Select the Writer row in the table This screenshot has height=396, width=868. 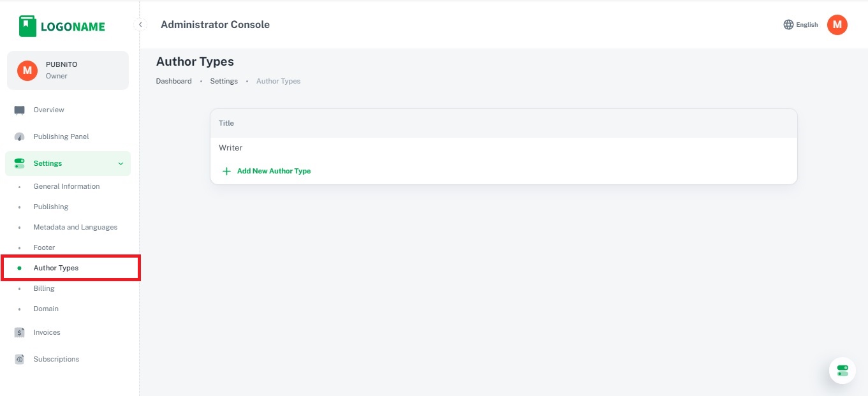click(231, 148)
